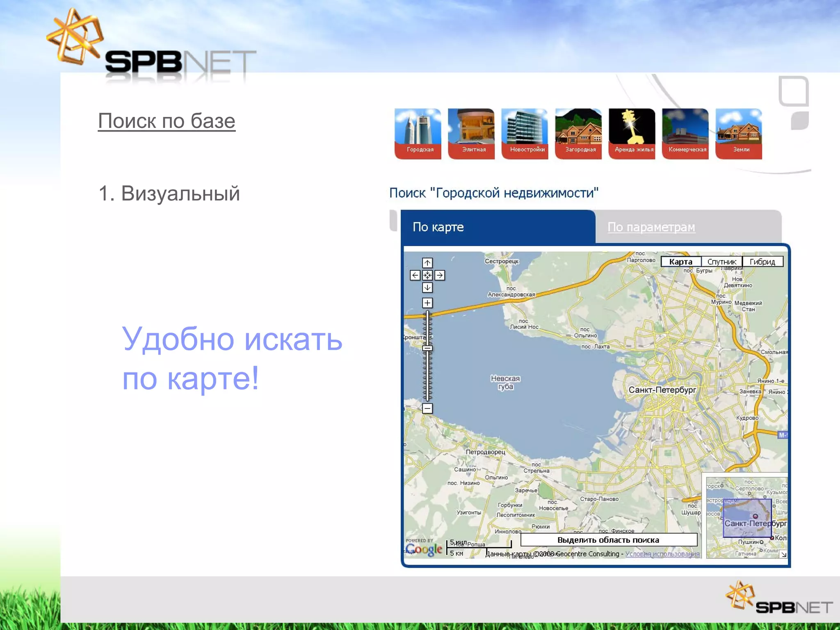The width and height of the screenshot is (840, 630).
Task: Select Карта map view
Action: [x=681, y=262]
